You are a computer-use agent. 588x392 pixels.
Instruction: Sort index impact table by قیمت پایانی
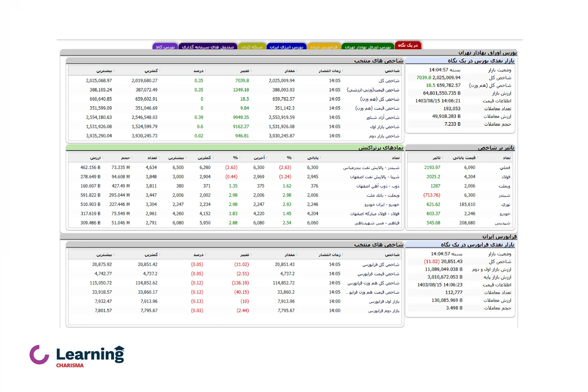pos(464,158)
